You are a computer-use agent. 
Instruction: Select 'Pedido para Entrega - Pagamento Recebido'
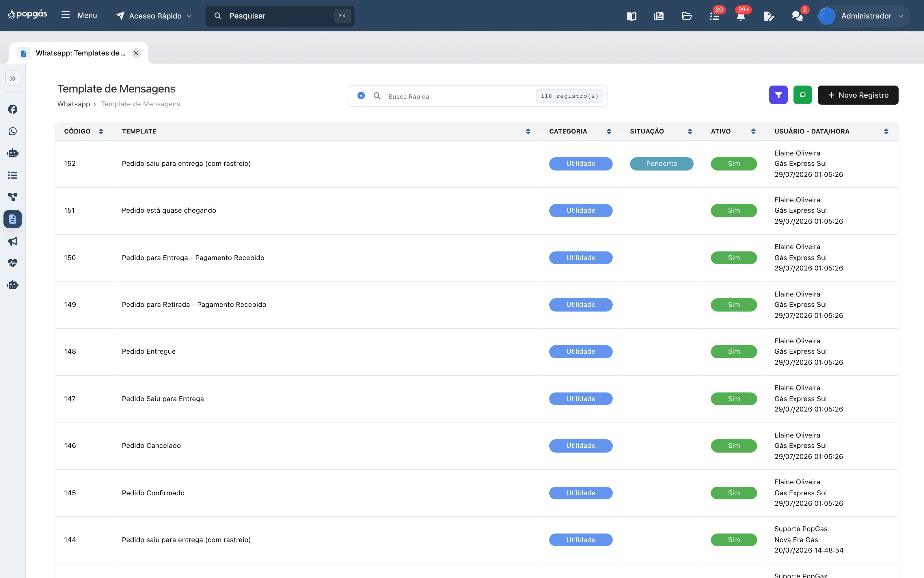pyautogui.click(x=193, y=258)
